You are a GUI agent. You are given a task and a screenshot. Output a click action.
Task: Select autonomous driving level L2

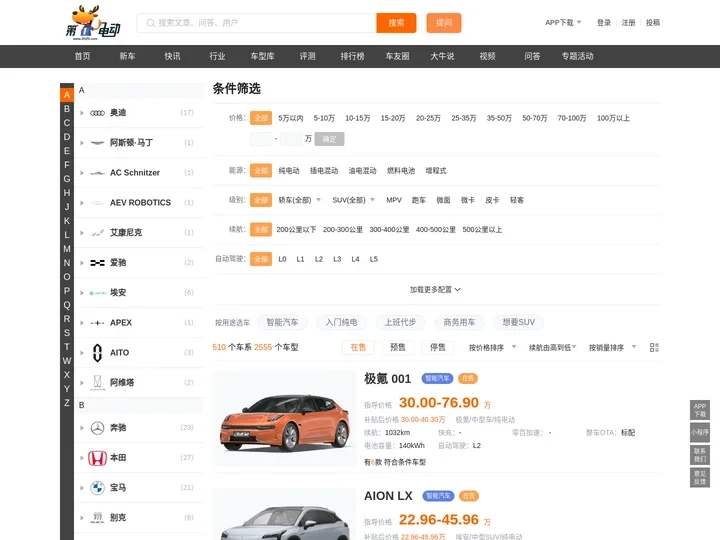319,259
